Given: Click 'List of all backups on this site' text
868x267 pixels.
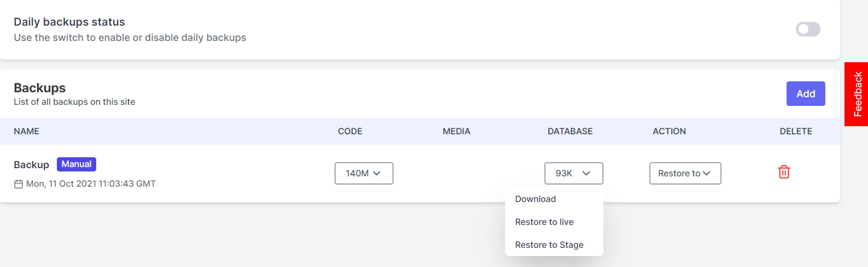Looking at the screenshot, I should 74,102.
